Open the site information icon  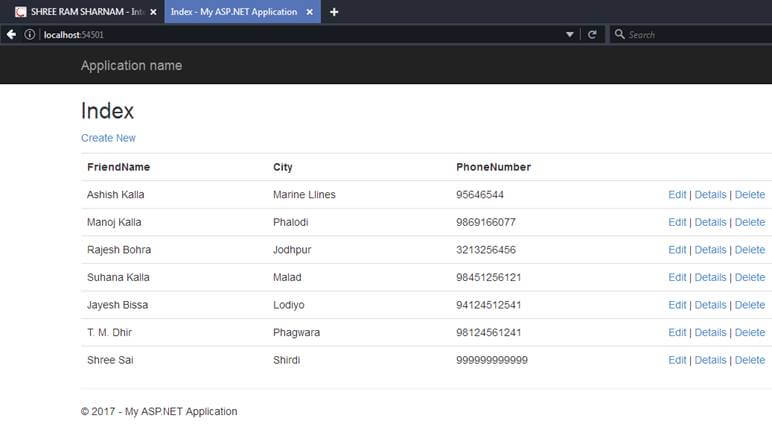(30, 34)
